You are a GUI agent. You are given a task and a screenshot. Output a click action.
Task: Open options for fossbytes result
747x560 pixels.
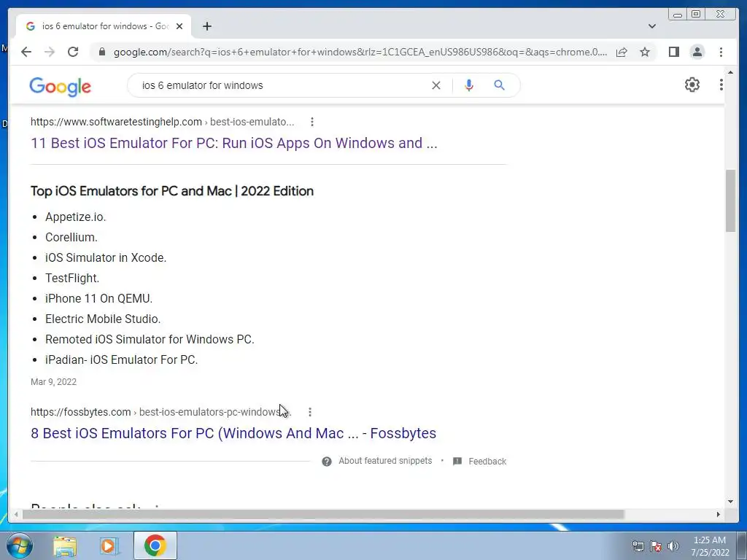309,412
